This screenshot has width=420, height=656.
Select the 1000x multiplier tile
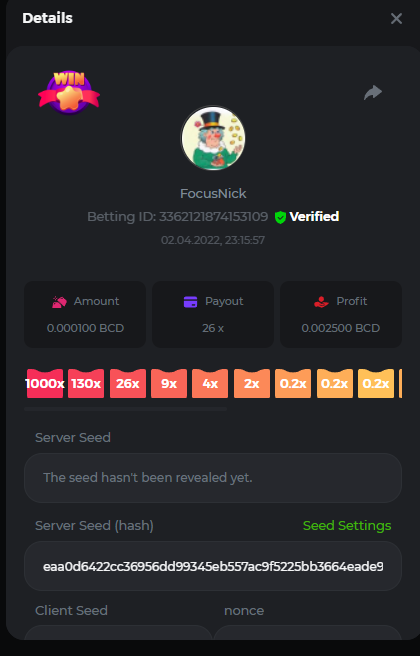[x=45, y=383]
